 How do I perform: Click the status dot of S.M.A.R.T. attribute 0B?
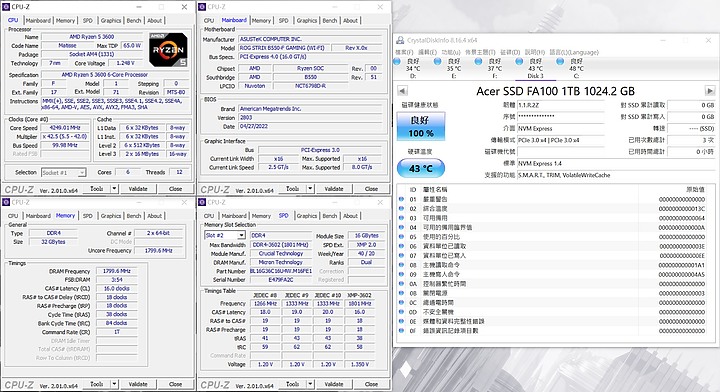401,293
